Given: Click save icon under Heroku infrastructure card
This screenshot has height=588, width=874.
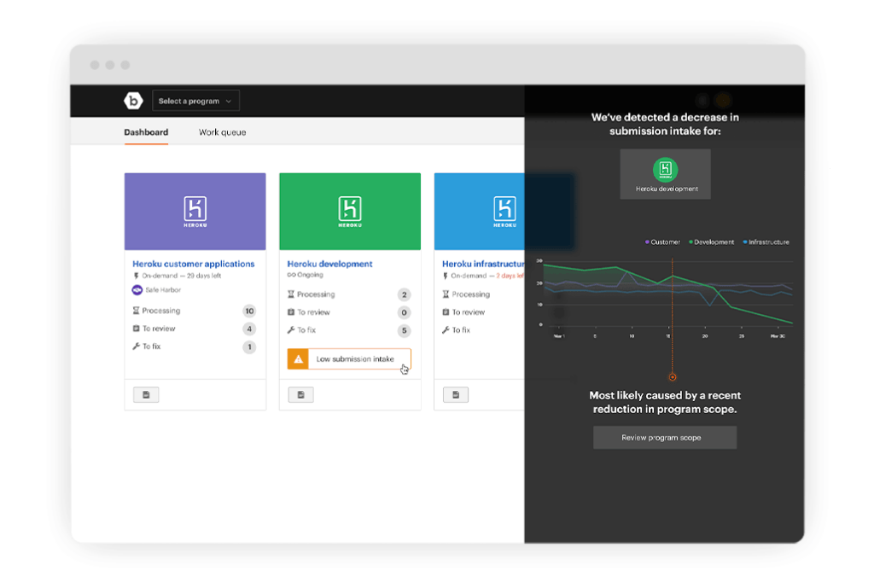Looking at the screenshot, I should pyautogui.click(x=456, y=394).
